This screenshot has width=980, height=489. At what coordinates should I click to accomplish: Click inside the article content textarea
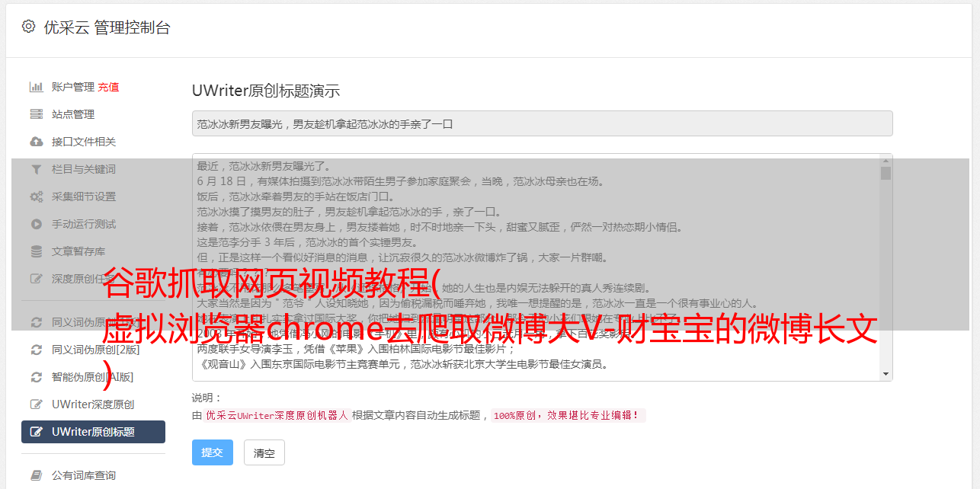(x=536, y=267)
